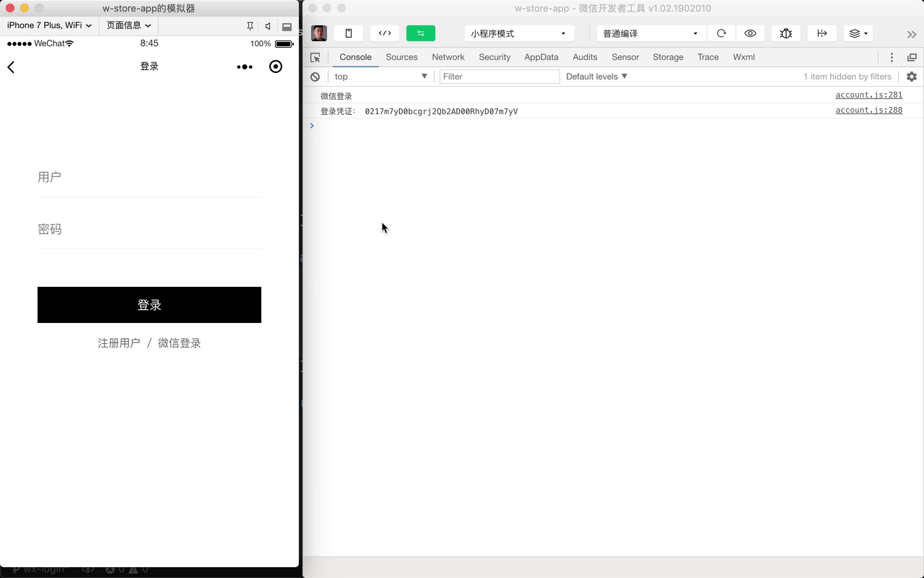Click the real device debug bug icon
This screenshot has width=924, height=578.
785,33
